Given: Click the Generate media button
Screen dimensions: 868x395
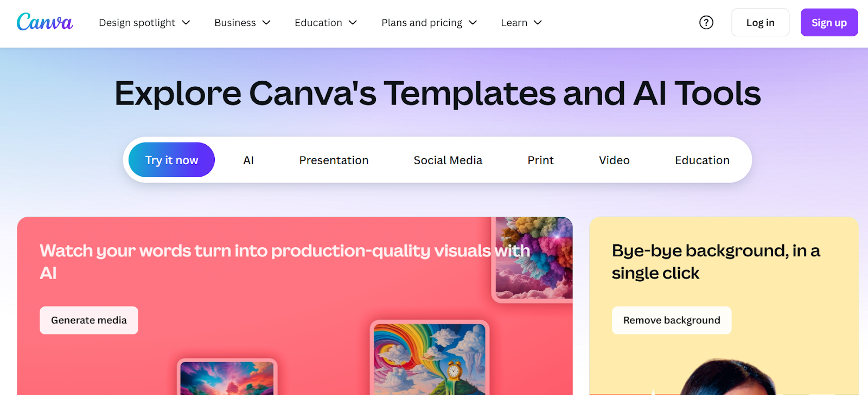Looking at the screenshot, I should coord(89,320).
